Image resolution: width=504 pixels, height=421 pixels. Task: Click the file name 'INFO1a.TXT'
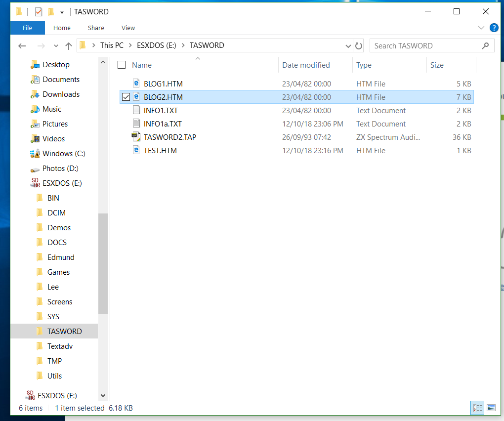pyautogui.click(x=163, y=124)
